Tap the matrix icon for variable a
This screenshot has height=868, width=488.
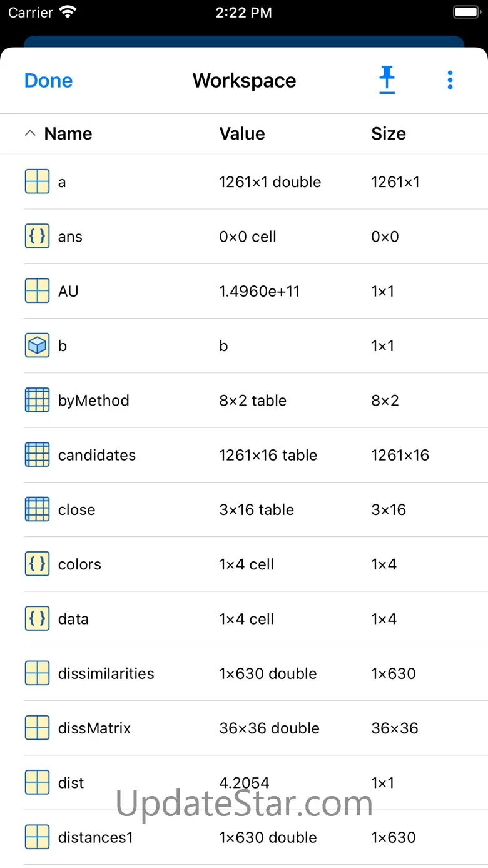(x=38, y=181)
